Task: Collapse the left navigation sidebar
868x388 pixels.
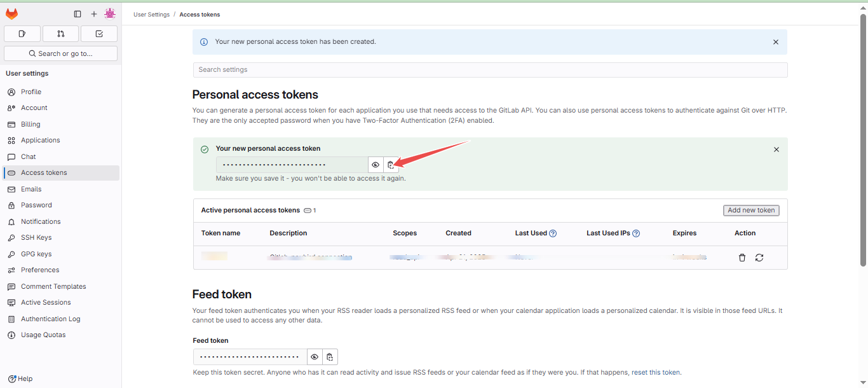Action: click(x=77, y=13)
